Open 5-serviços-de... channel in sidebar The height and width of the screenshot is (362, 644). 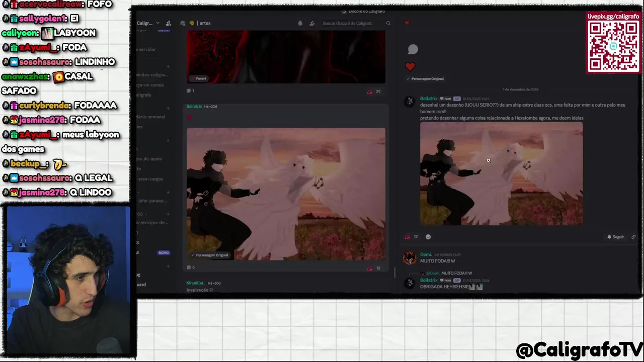tap(152, 223)
